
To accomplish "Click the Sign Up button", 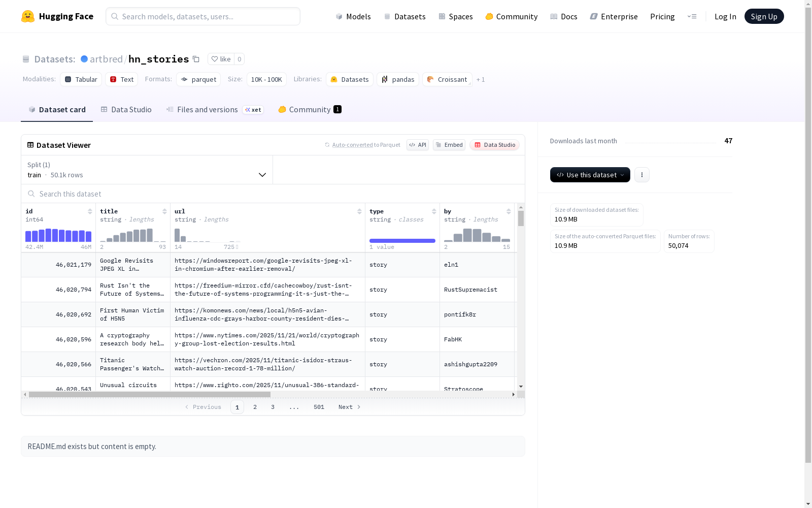I will (x=764, y=16).
